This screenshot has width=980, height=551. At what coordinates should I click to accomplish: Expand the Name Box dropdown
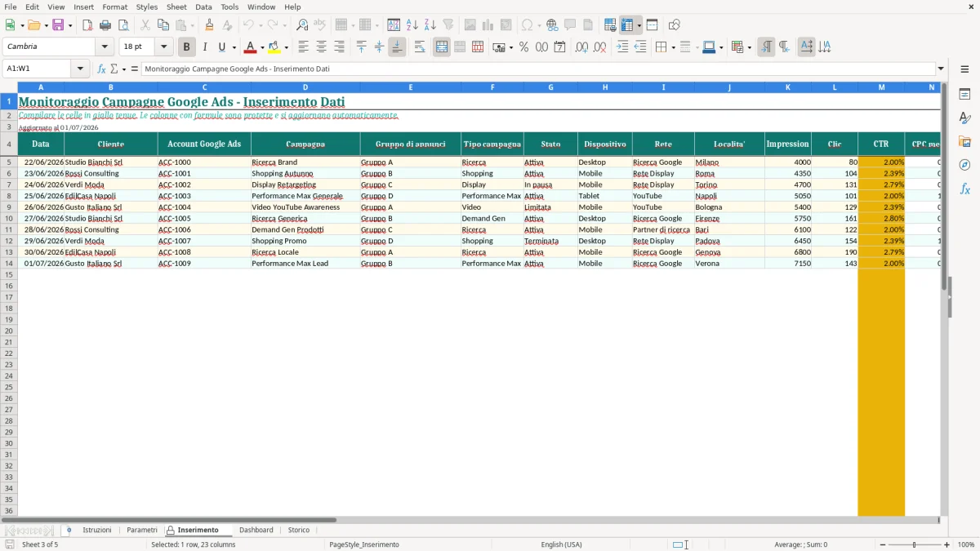pyautogui.click(x=81, y=69)
